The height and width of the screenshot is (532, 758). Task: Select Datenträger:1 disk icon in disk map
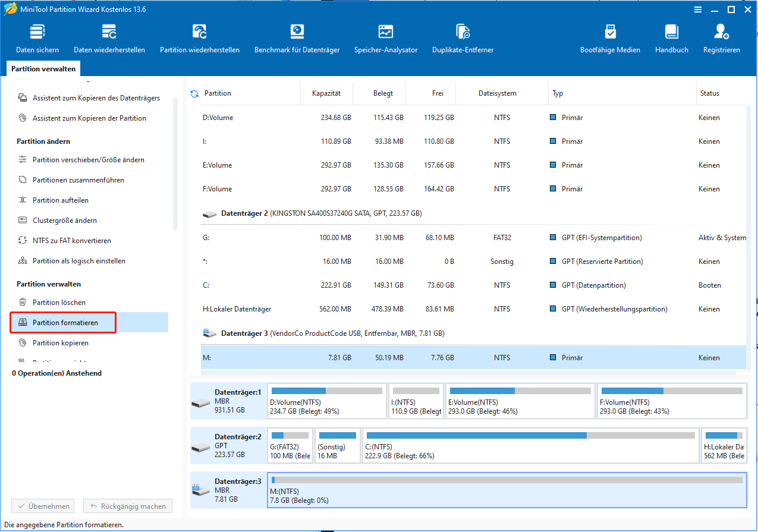[201, 403]
